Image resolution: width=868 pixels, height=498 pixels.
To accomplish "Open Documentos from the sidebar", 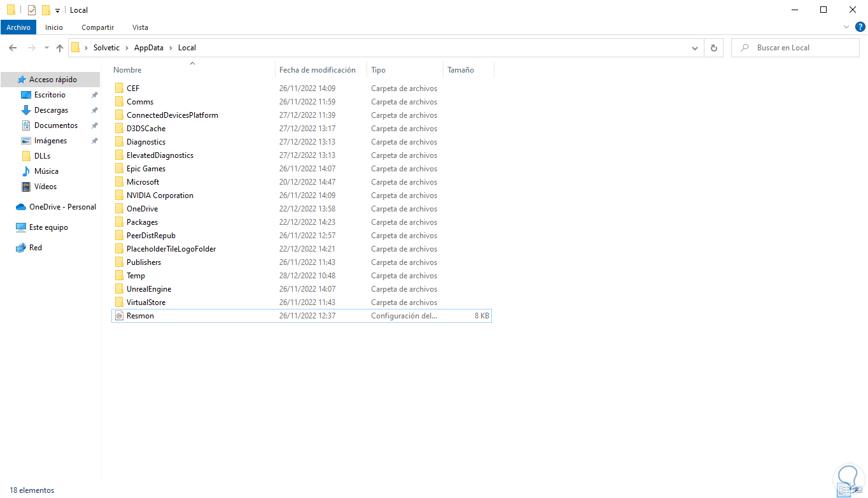I will click(50, 125).
